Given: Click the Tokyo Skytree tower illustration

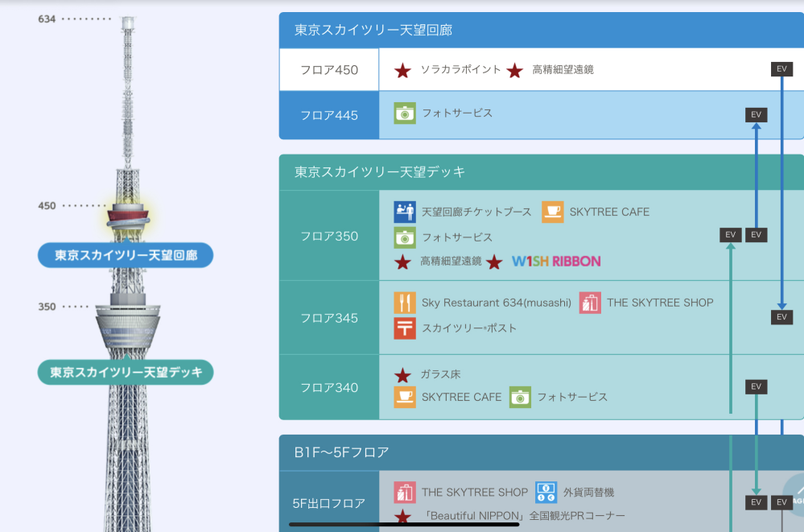Looking at the screenshot, I should pyautogui.click(x=128, y=274).
